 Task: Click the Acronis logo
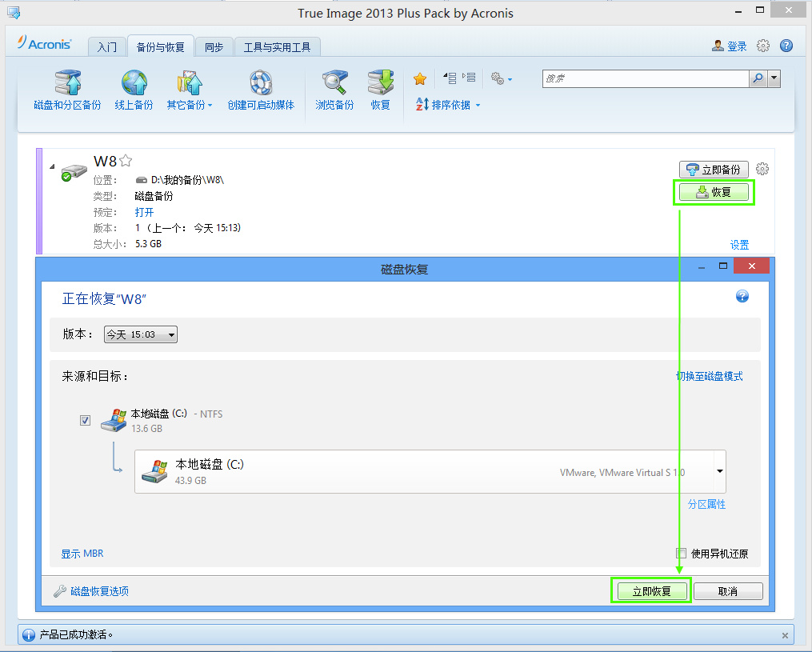[x=45, y=43]
